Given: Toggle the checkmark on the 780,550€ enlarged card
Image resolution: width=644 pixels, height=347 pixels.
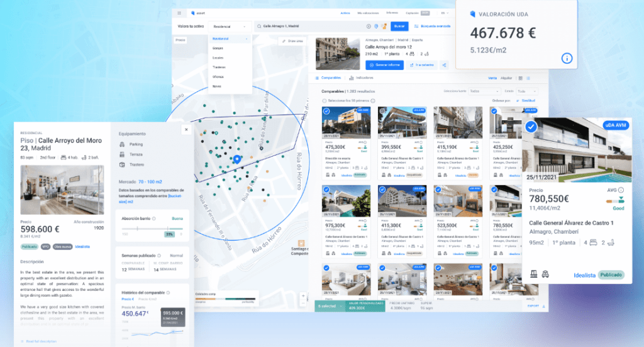Looking at the screenshot, I should (x=531, y=128).
